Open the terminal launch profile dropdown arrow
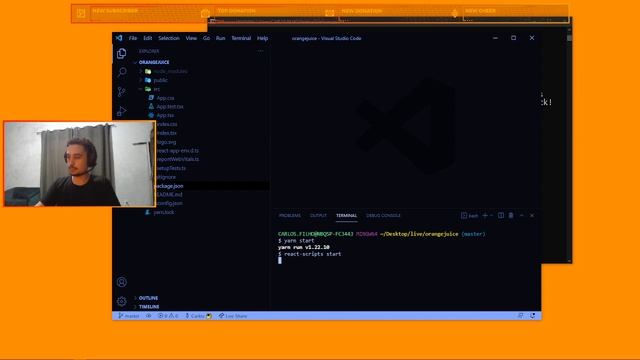Image resolution: width=640 pixels, height=360 pixels. [x=491, y=216]
